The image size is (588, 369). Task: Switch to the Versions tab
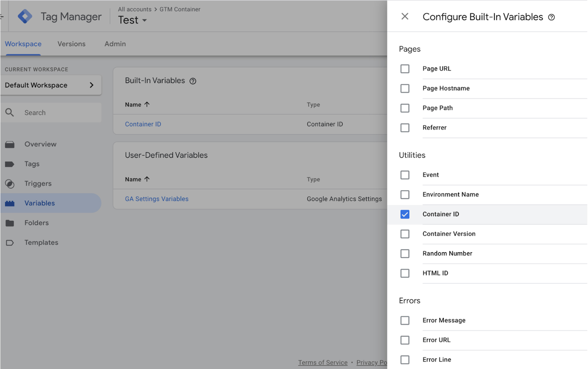pyautogui.click(x=71, y=43)
